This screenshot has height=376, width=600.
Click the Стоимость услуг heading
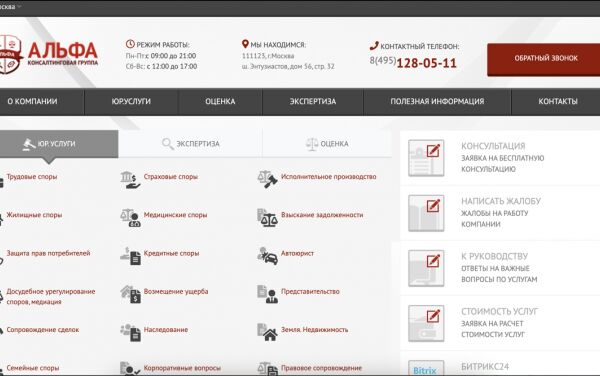tap(499, 311)
